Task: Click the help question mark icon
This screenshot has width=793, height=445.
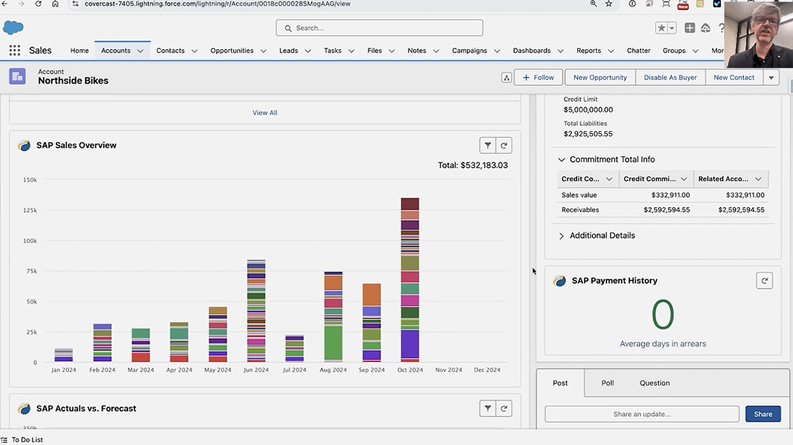Action: (721, 28)
